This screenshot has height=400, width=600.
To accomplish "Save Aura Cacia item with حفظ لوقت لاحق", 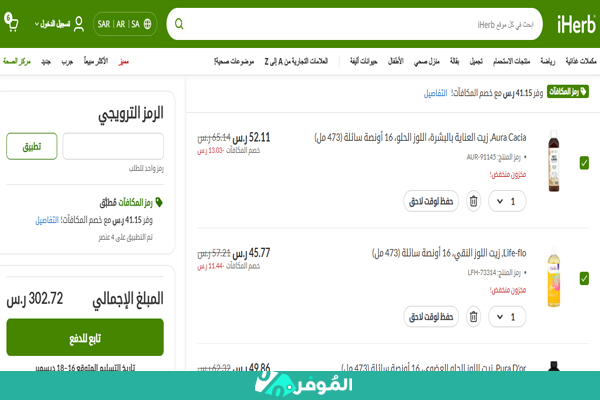I will (431, 201).
